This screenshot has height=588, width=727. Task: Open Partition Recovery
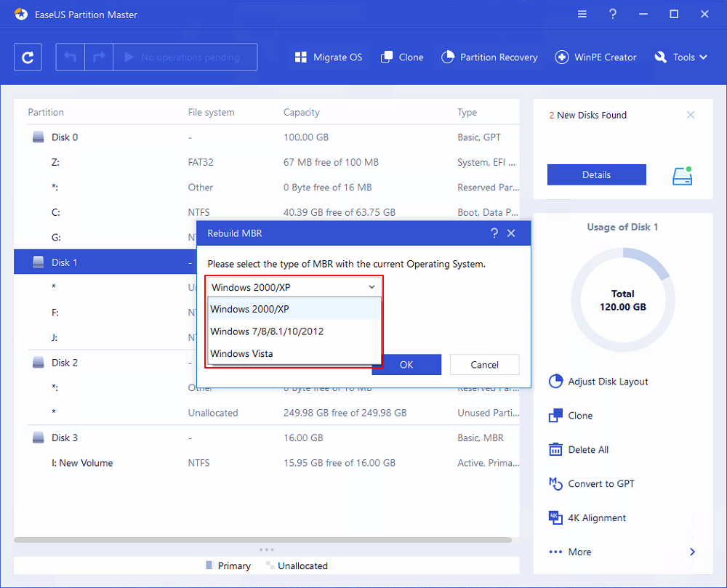point(489,57)
